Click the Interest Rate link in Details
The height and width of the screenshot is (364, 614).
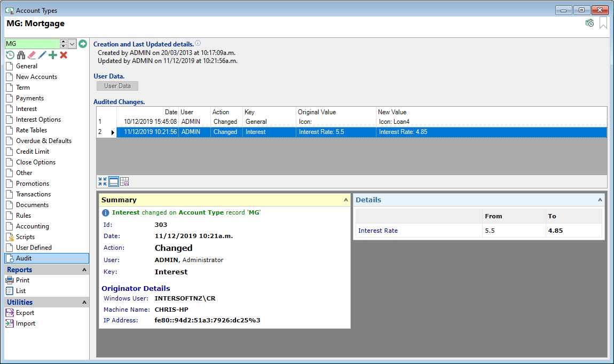click(378, 231)
